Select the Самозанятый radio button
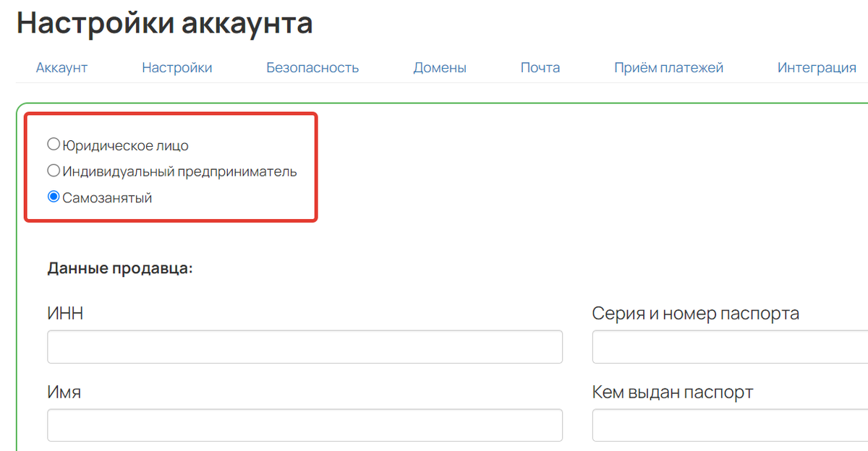This screenshot has width=868, height=451. (x=54, y=196)
